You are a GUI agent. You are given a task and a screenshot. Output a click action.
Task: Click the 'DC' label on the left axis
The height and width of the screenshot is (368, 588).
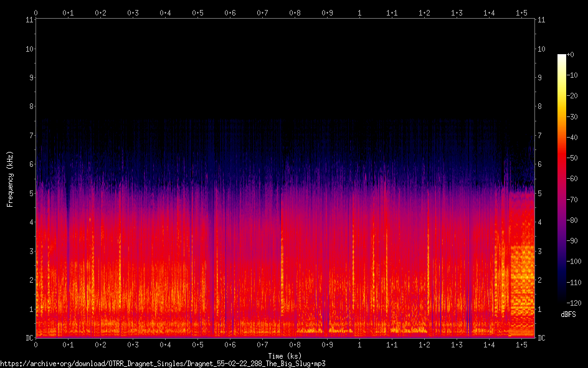click(x=28, y=338)
